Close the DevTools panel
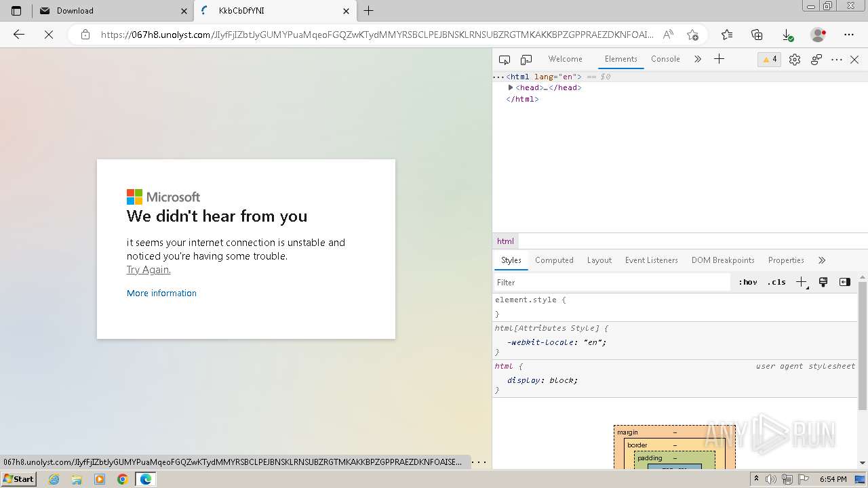This screenshot has height=488, width=868. pos(854,60)
